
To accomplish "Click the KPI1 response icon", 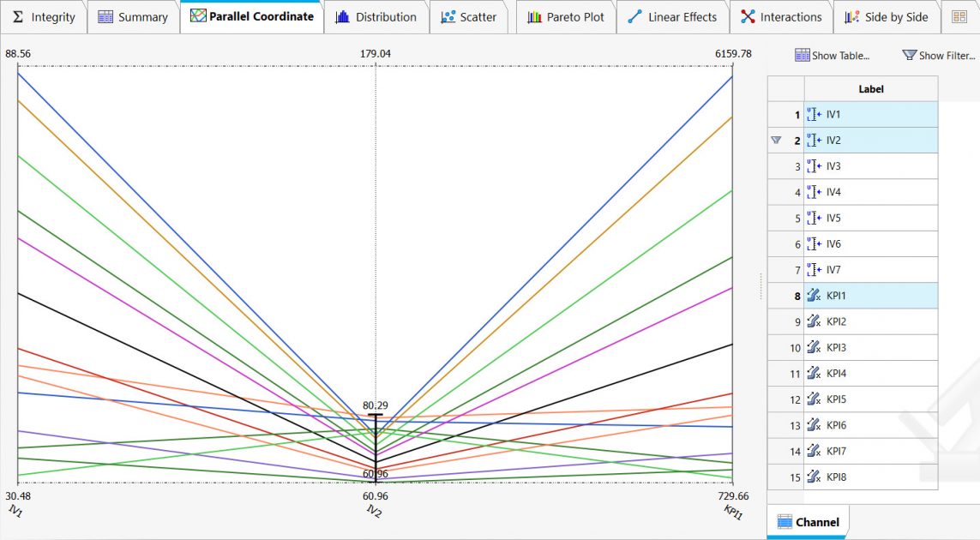I will pos(814,297).
